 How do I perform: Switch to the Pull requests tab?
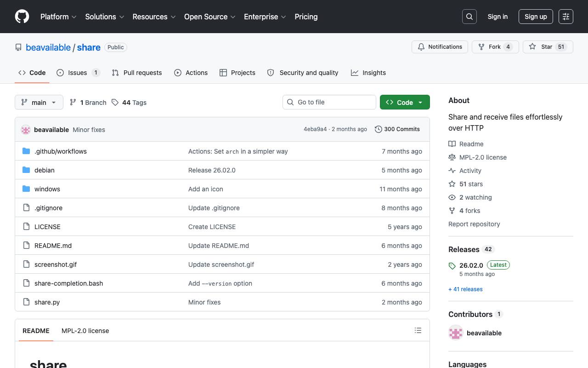tap(137, 73)
